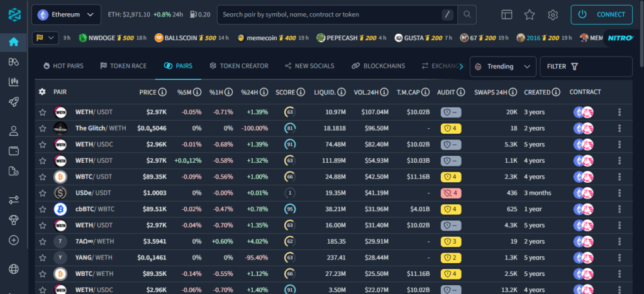644x294 pixels.
Task: Open more options for The Glitch/WETH row
Action: (x=619, y=128)
